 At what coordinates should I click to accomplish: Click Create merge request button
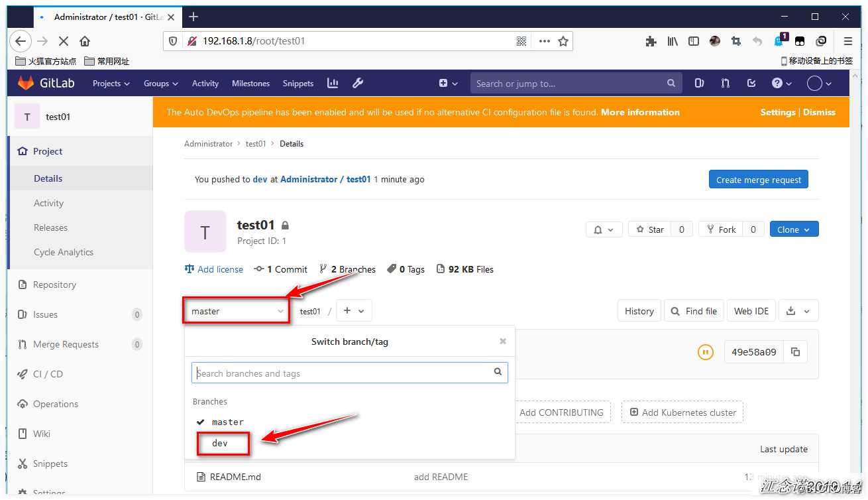tap(759, 180)
